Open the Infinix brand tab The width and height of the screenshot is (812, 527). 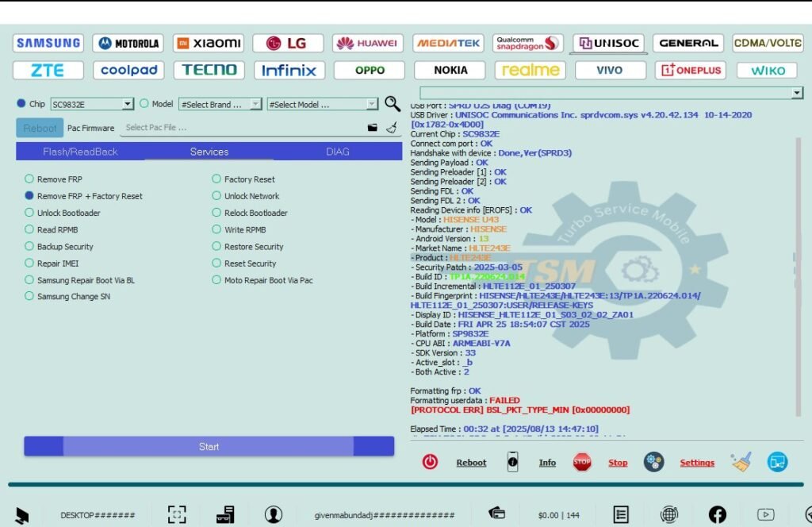click(x=289, y=70)
